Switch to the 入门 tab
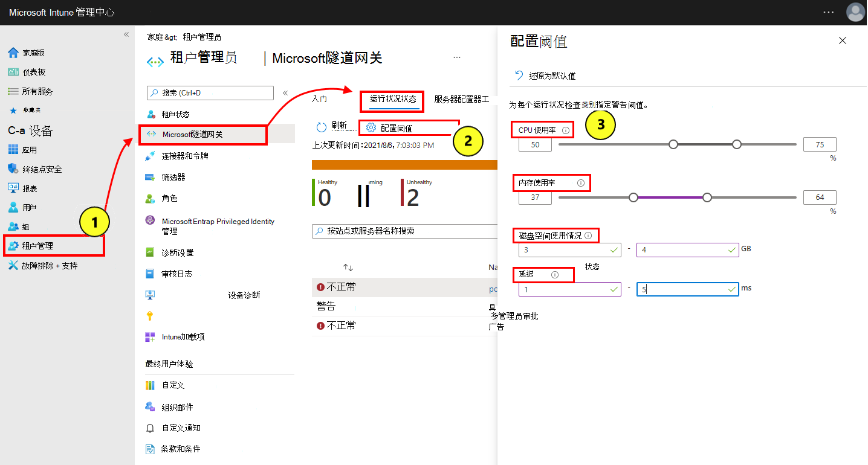The image size is (868, 465). (x=319, y=99)
